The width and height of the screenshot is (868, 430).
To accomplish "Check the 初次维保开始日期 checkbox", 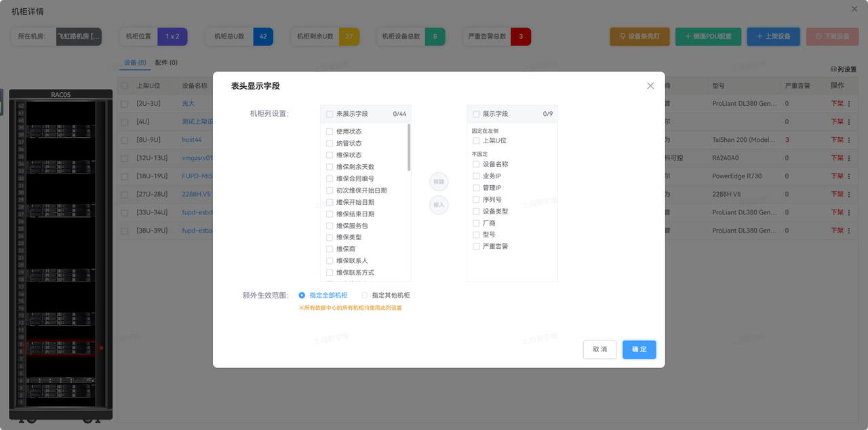I will [x=330, y=191].
